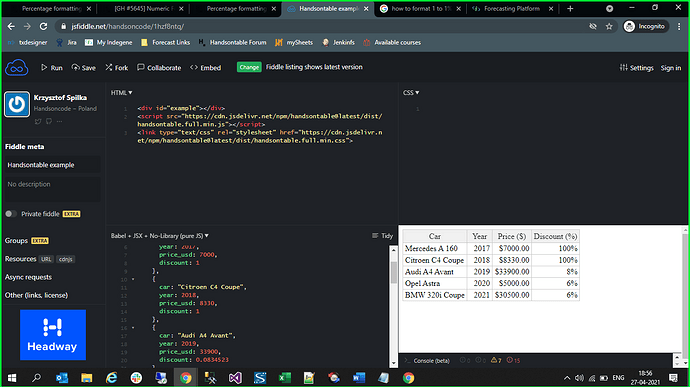Screen dimensions: 690x387
Task: Click the Sign in link
Action: point(671,68)
